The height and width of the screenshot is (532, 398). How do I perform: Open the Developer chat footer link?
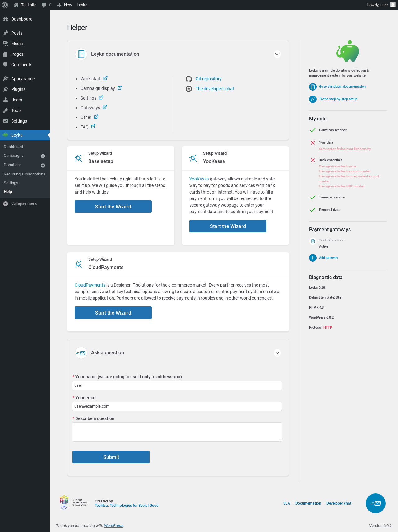339,503
